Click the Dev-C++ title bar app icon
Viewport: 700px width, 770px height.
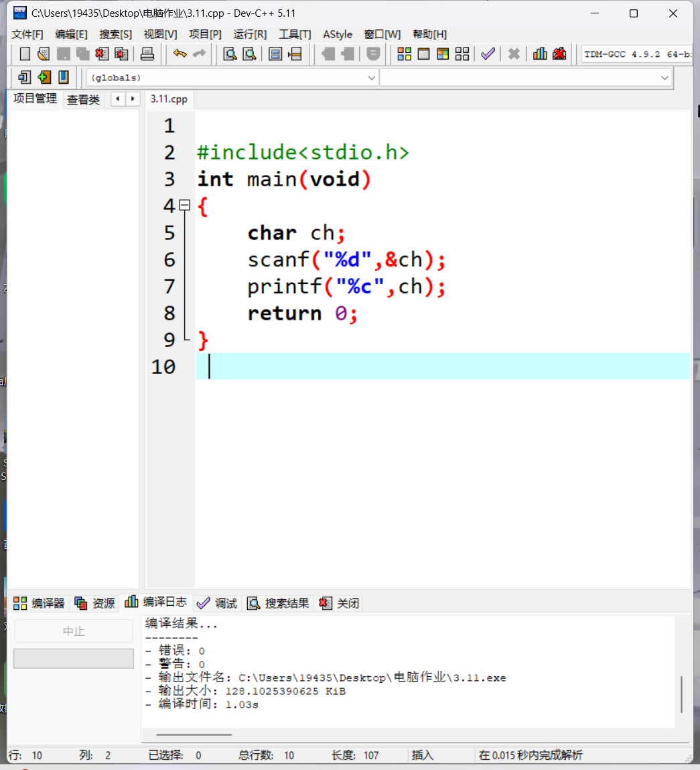(20, 13)
